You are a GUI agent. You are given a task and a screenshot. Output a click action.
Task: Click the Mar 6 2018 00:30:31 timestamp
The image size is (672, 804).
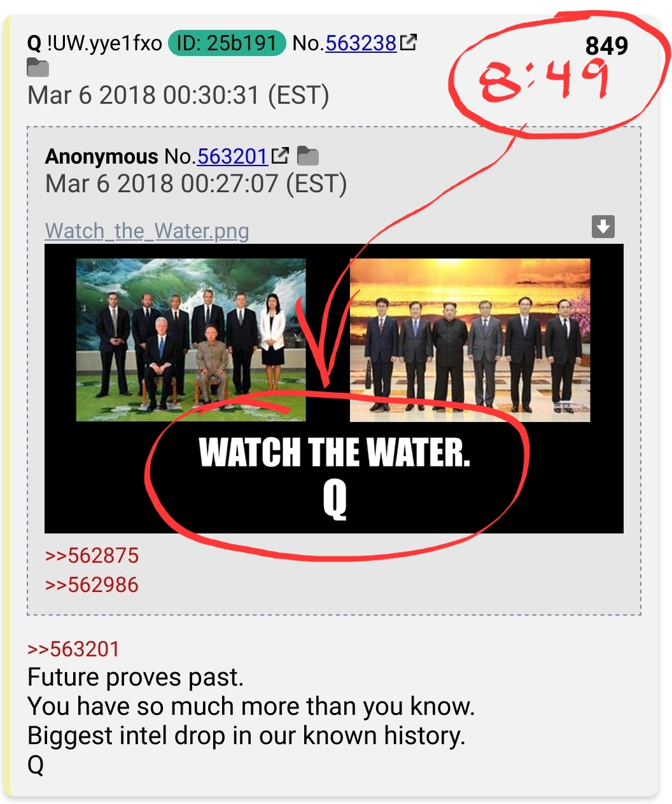click(x=178, y=95)
